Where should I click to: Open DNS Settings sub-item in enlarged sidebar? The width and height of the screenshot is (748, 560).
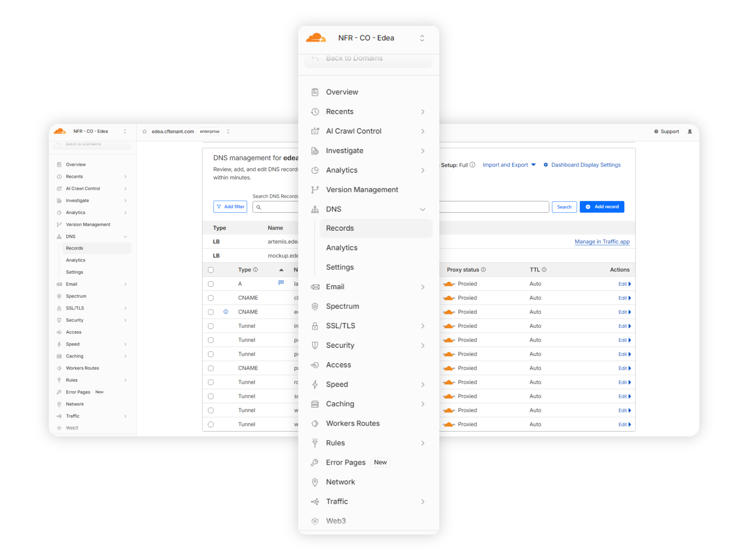(340, 267)
